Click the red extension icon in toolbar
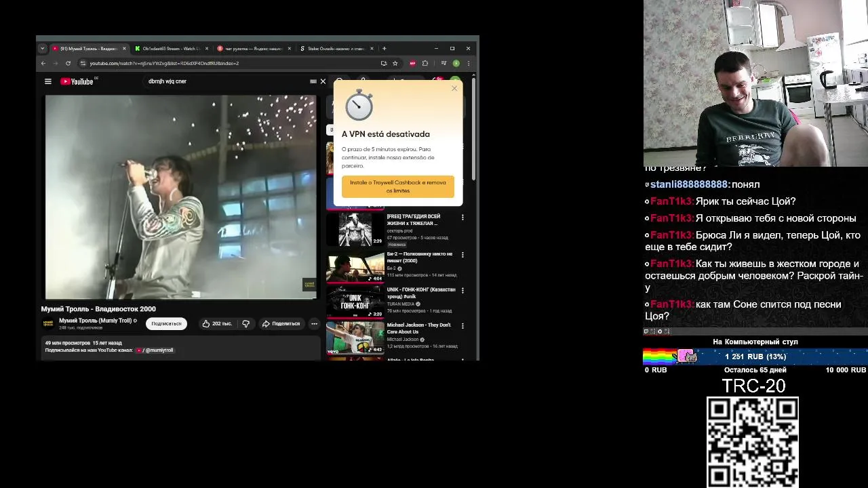This screenshot has height=488, width=868. (412, 63)
